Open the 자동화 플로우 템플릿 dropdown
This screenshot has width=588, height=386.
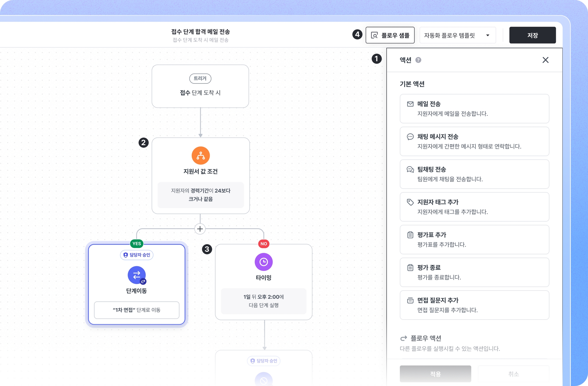point(457,35)
